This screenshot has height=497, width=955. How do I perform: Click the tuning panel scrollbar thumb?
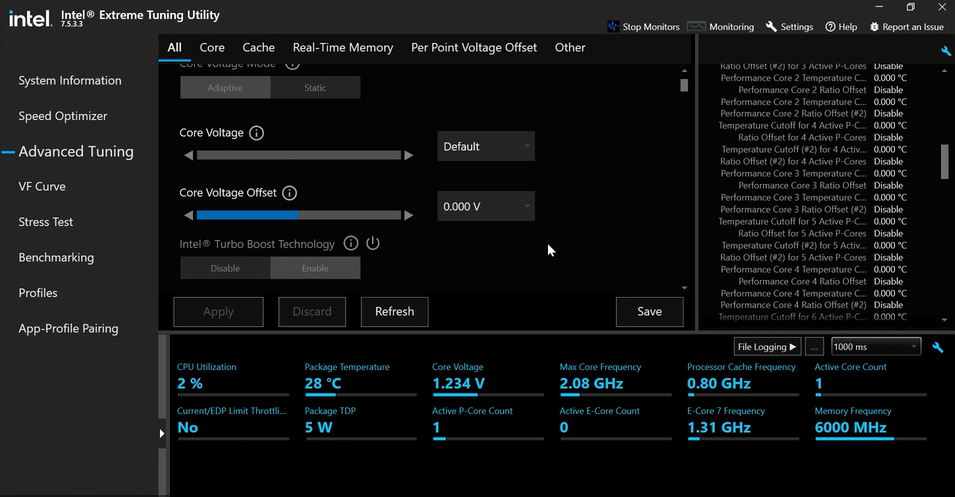[684, 85]
